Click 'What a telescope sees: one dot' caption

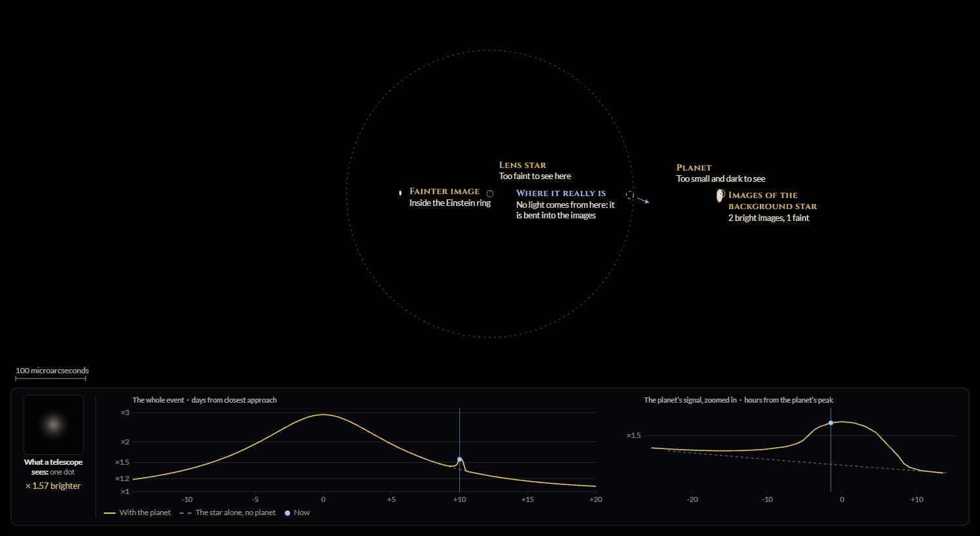point(53,467)
